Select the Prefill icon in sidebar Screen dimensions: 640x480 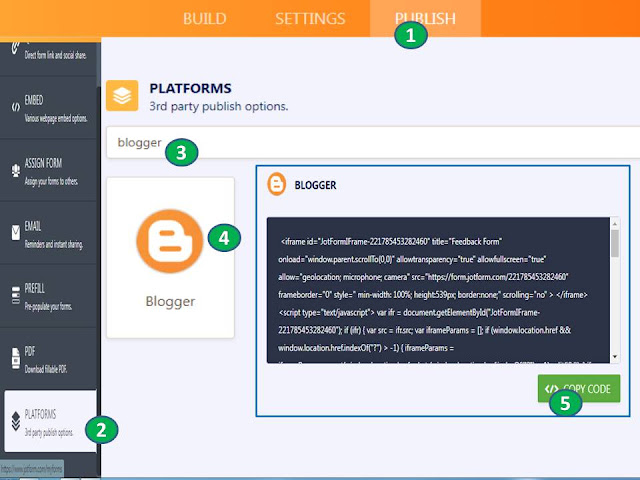[x=16, y=295]
